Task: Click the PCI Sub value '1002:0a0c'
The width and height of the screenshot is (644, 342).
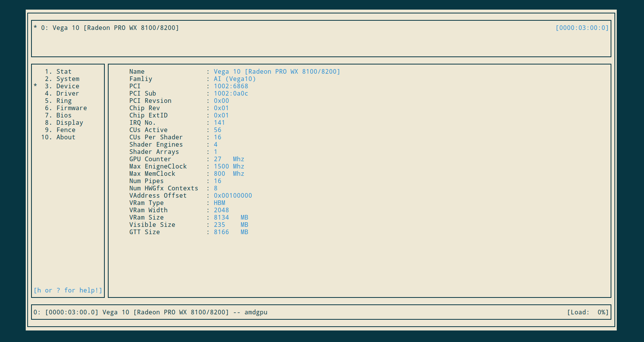Action: point(231,93)
